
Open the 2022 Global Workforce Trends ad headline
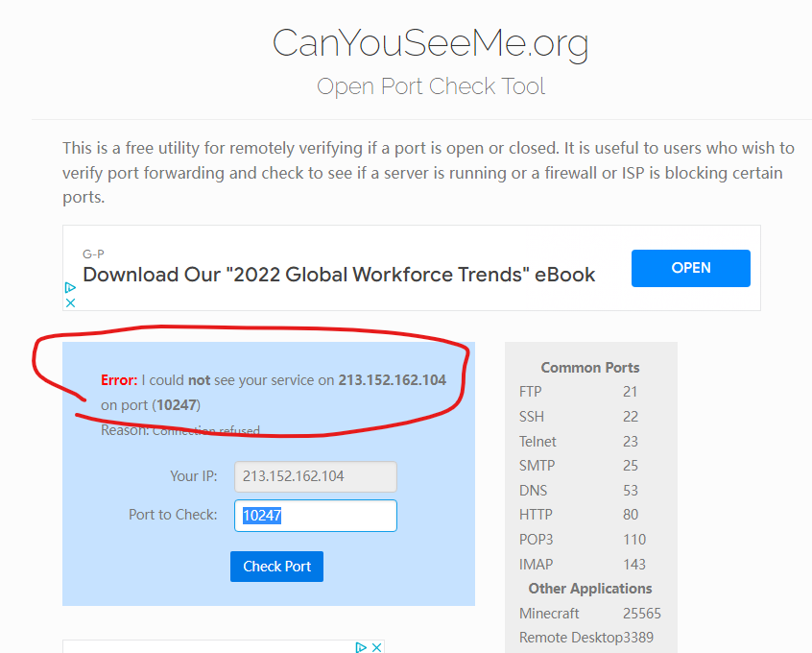339,274
